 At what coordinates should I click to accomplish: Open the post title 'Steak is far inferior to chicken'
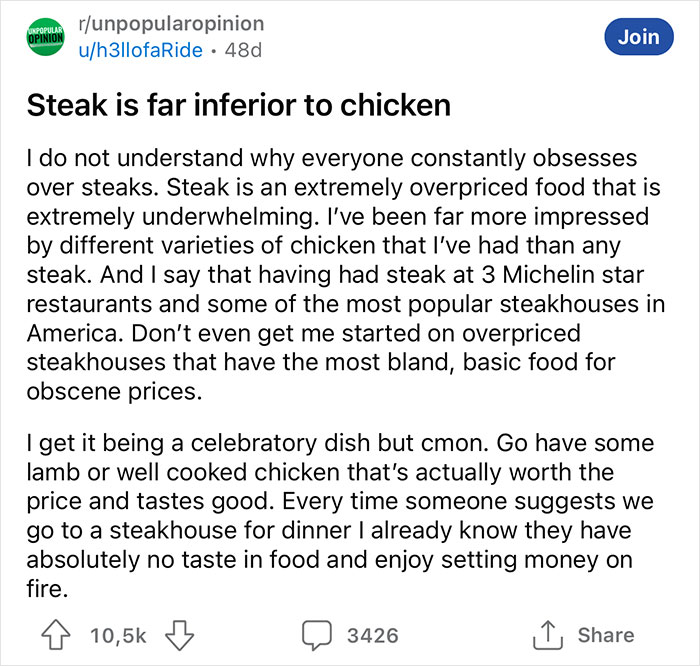pyautogui.click(x=237, y=105)
